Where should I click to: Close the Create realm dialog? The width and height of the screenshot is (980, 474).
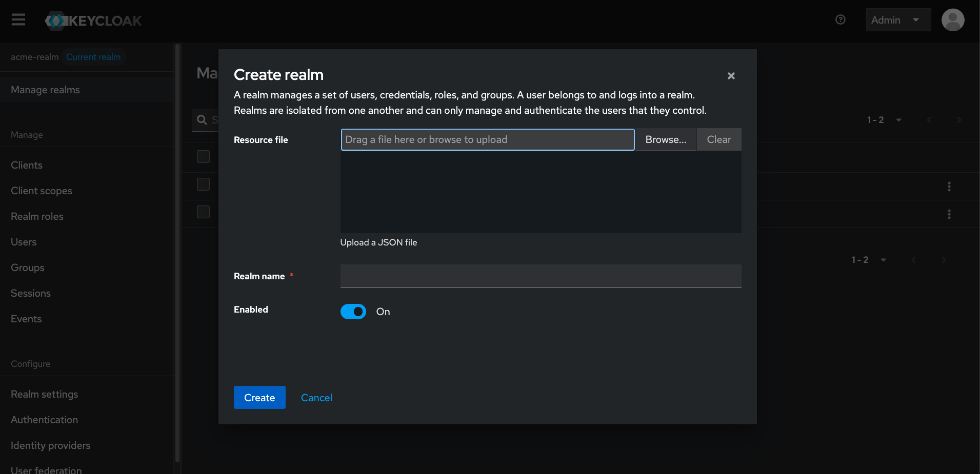coord(731,76)
